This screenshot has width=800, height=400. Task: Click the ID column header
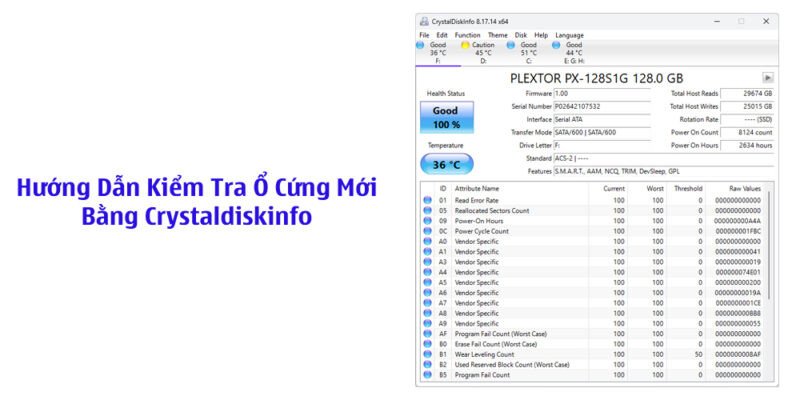443,188
